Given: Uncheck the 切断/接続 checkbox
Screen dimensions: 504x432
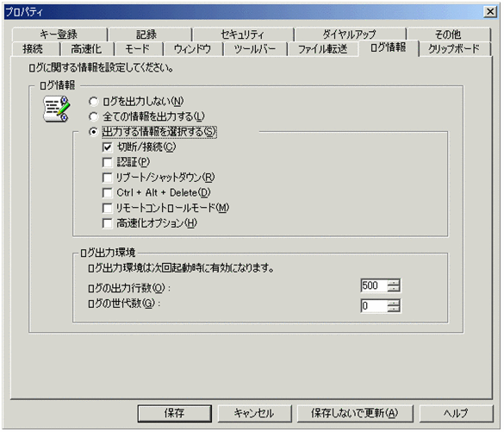Looking at the screenshot, I should tap(107, 147).
